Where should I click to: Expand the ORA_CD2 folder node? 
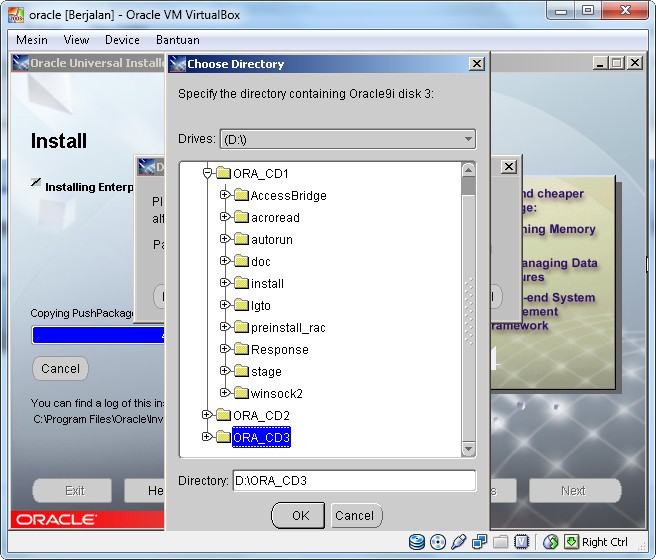pyautogui.click(x=207, y=414)
